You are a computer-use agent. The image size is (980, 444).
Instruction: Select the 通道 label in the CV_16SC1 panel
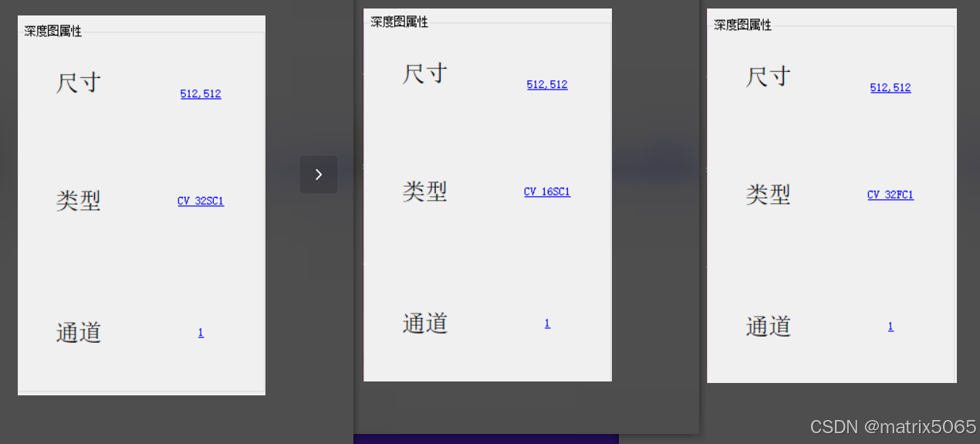[425, 323]
